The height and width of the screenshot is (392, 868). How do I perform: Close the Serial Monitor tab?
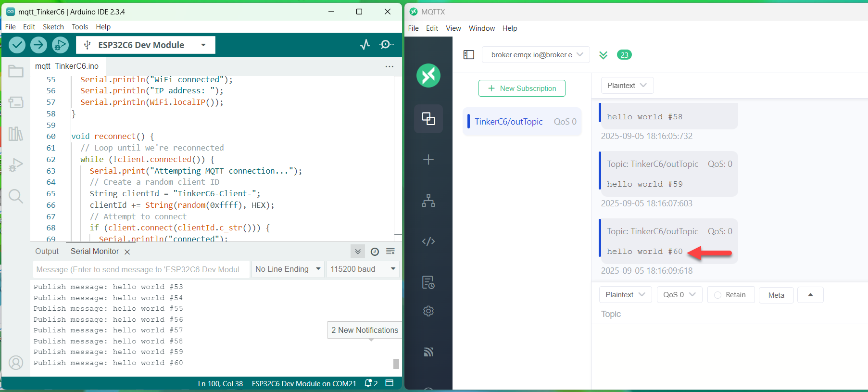(127, 252)
